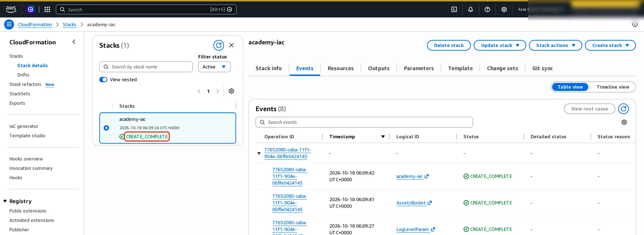Screen dimensions: 644x235
Task: Click external link icon beside LogLevelParam
Action: pyautogui.click(x=433, y=229)
